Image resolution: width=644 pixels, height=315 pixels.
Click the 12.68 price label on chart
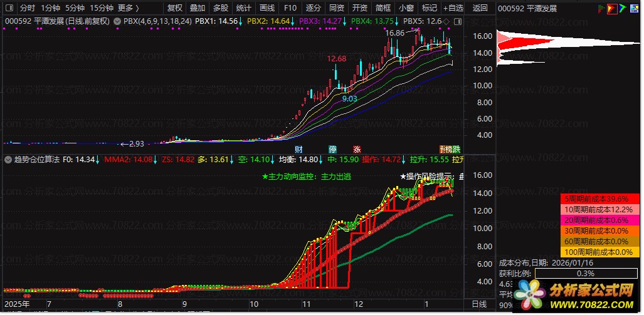[x=336, y=58]
